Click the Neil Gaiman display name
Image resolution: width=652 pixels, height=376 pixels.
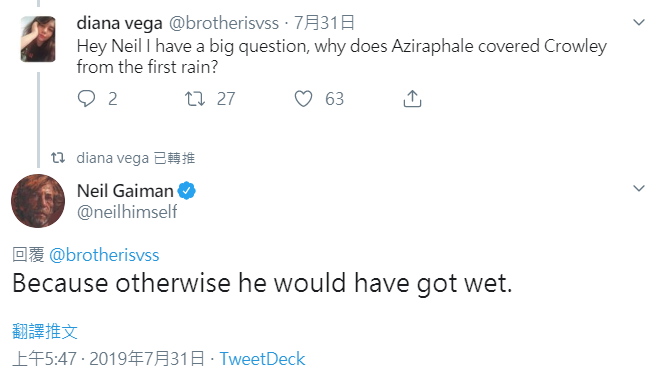click(125, 191)
